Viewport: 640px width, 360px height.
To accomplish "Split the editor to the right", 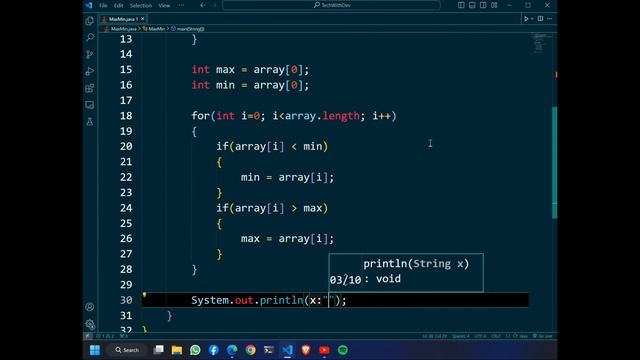I will 540,19.
